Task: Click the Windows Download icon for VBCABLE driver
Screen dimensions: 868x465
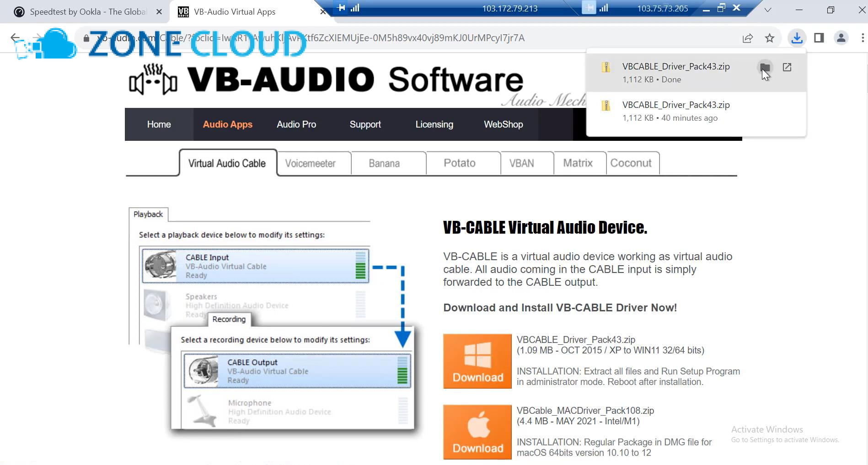Action: click(x=477, y=361)
